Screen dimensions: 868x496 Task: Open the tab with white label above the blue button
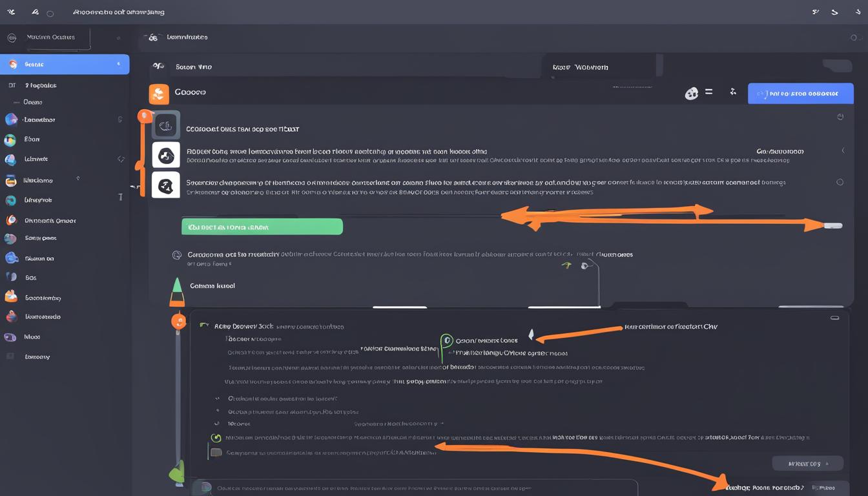(x=580, y=67)
